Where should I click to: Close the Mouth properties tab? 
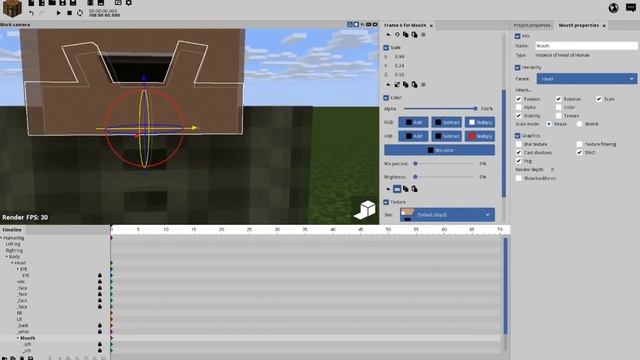coord(604,26)
